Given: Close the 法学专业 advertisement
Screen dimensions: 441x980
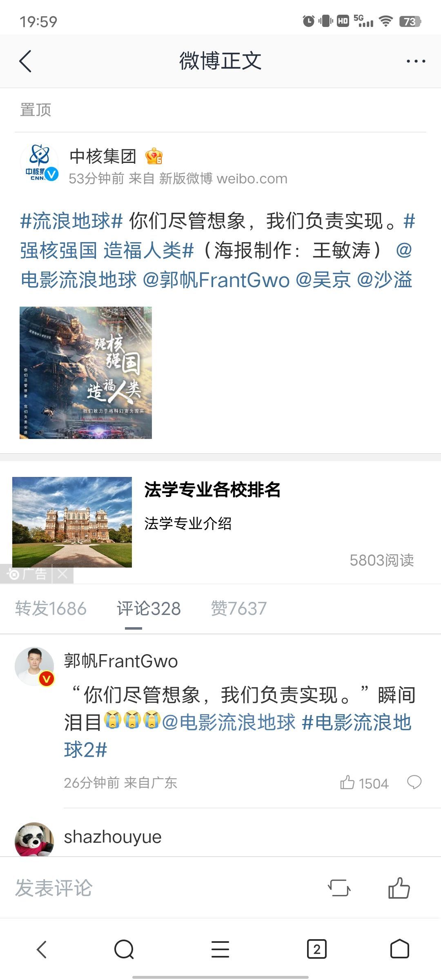Looking at the screenshot, I should tap(62, 574).
